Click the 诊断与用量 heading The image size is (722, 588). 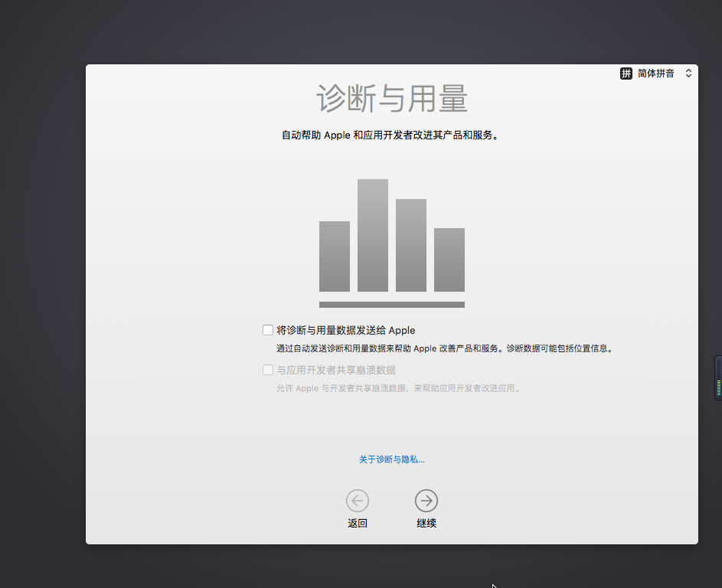(392, 99)
